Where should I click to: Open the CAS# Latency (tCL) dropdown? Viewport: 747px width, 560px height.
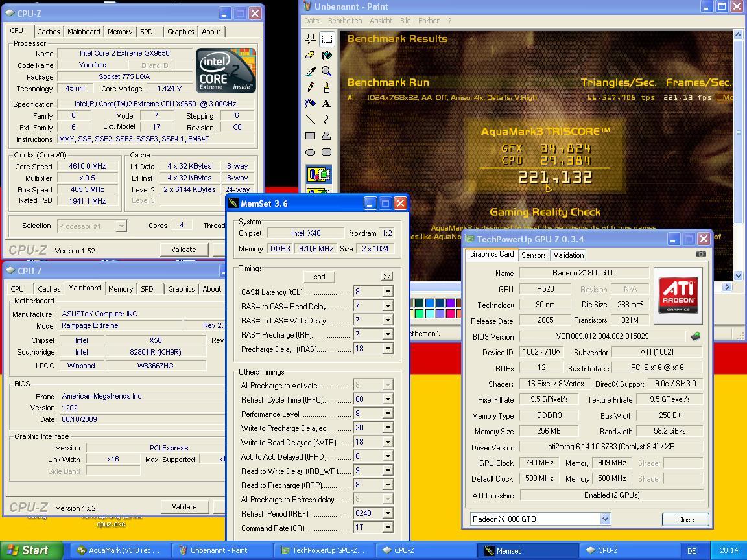[388, 292]
